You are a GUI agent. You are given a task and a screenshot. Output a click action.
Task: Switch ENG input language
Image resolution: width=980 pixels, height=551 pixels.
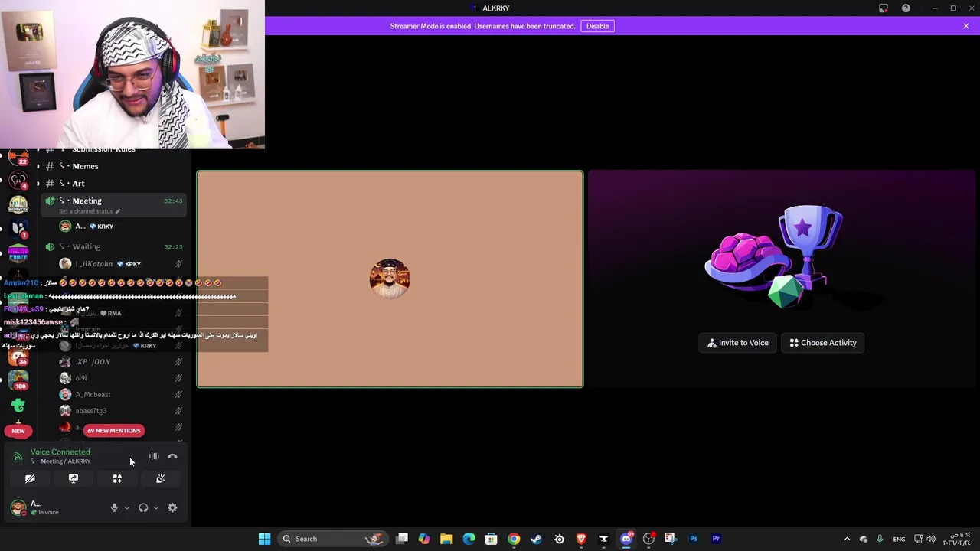tap(900, 539)
